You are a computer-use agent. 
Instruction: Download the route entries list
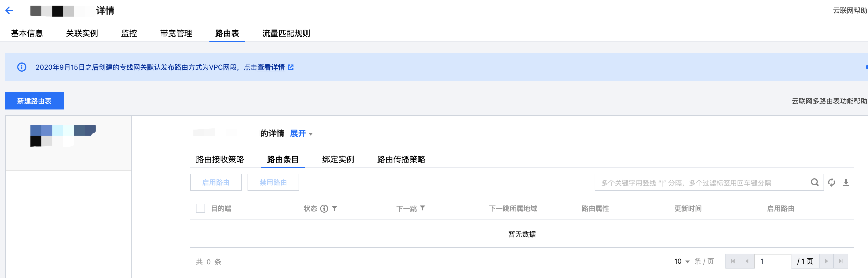846,182
